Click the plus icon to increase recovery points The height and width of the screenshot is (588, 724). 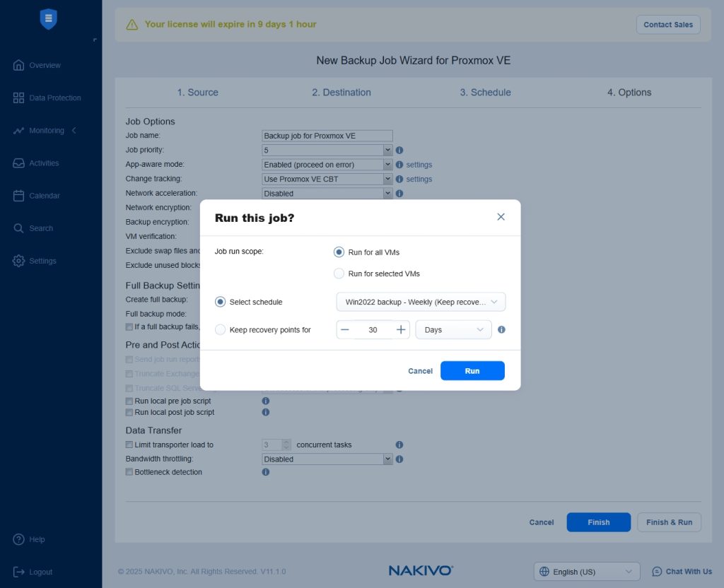401,329
